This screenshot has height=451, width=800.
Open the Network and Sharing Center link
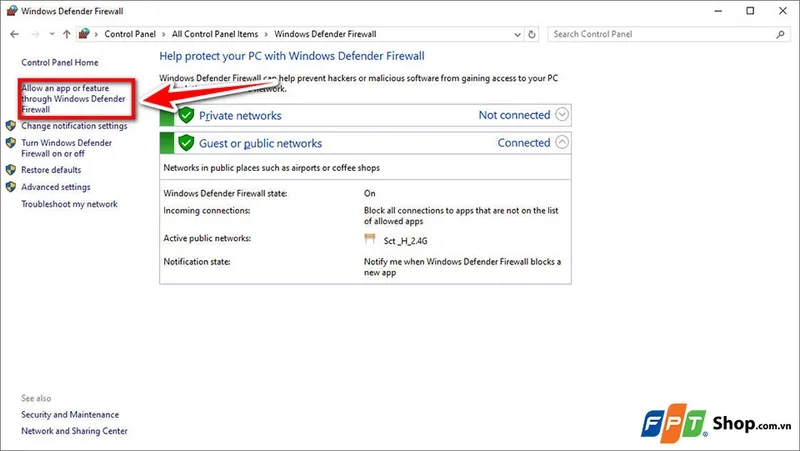[x=74, y=431]
